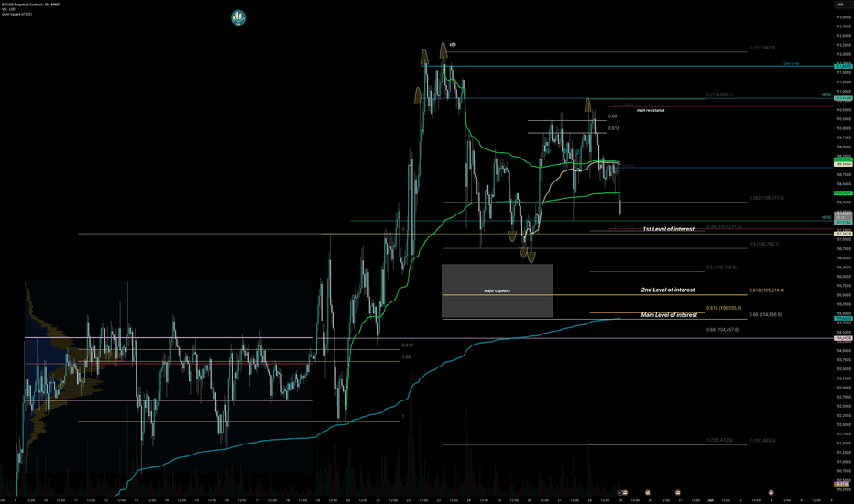Click the teal Daily Level price tag on axis

843,67
